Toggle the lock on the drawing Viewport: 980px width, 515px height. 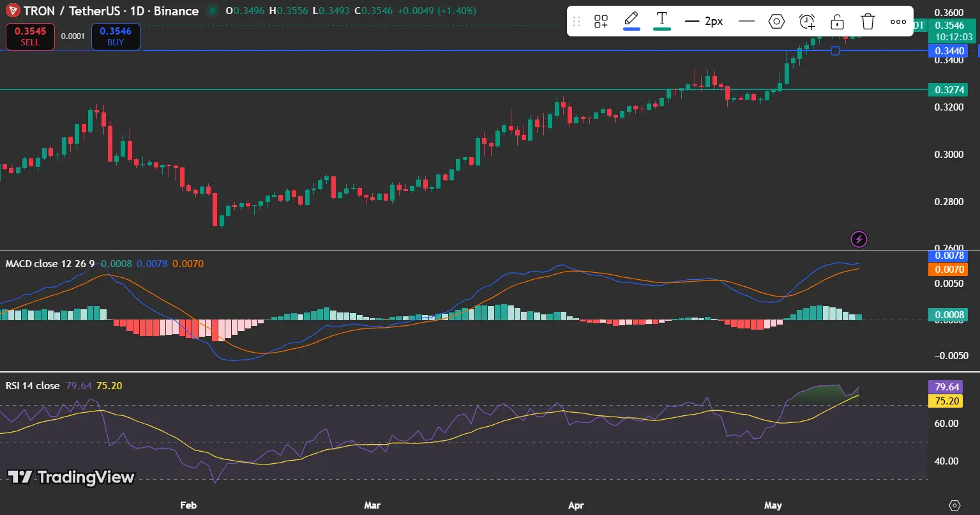(838, 21)
